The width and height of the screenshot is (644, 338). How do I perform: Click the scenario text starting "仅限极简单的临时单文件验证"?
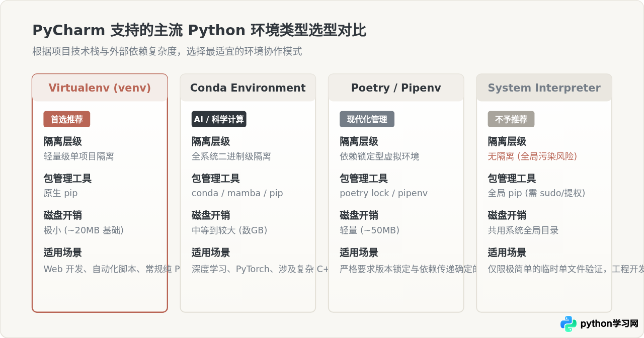(566, 269)
